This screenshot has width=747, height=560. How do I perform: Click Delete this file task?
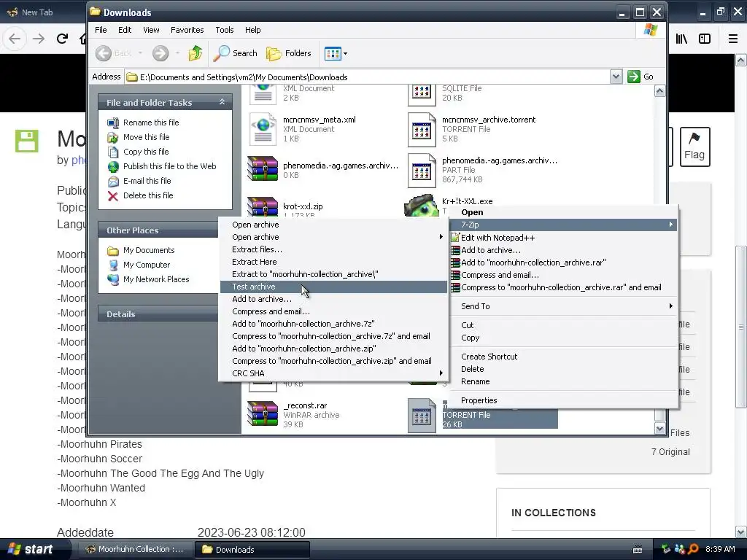(148, 195)
